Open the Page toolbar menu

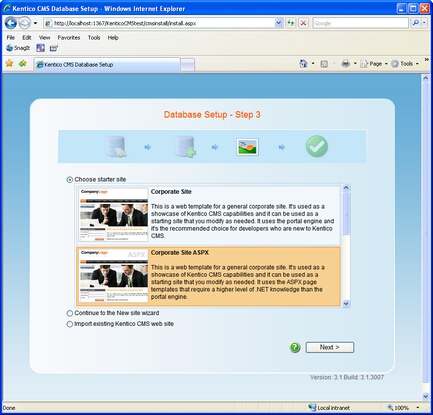[x=374, y=64]
